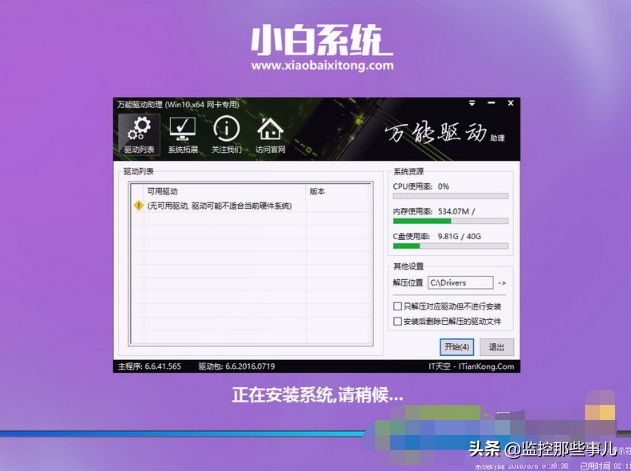Open the title bar dropdown menu arrow

point(472,103)
